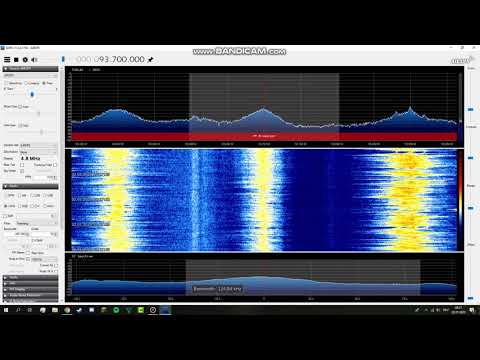Toggle the Swap I & Q checkbox
This screenshot has height=360, width=480.
click(56, 271)
